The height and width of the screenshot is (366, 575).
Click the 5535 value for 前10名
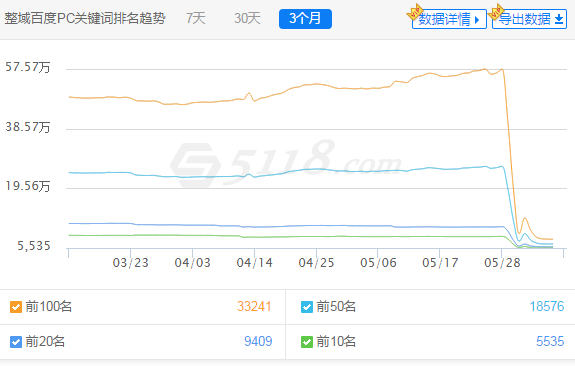click(550, 341)
